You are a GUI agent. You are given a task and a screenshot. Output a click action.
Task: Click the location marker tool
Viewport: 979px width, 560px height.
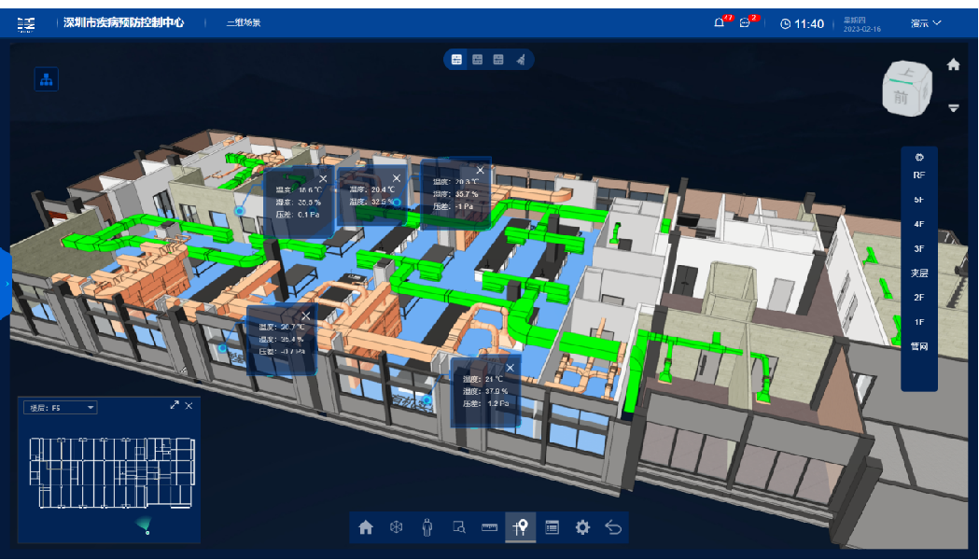click(521, 527)
